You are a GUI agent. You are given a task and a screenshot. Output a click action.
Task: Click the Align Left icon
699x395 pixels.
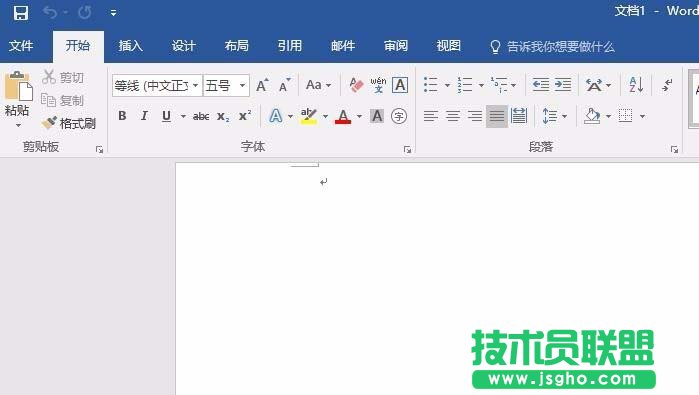click(431, 116)
